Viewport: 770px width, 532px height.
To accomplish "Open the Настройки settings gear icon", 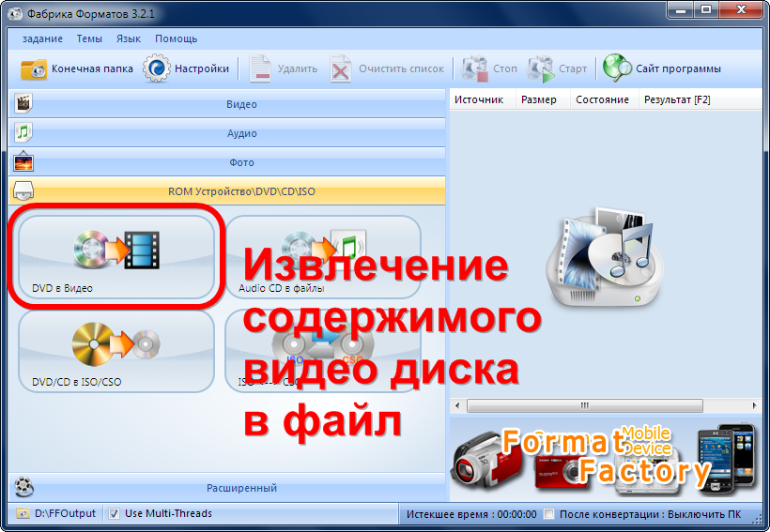I will coord(157,68).
